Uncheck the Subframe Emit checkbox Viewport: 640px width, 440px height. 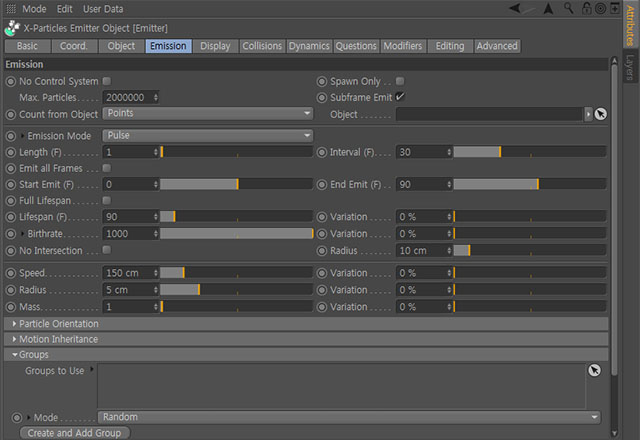(400, 97)
